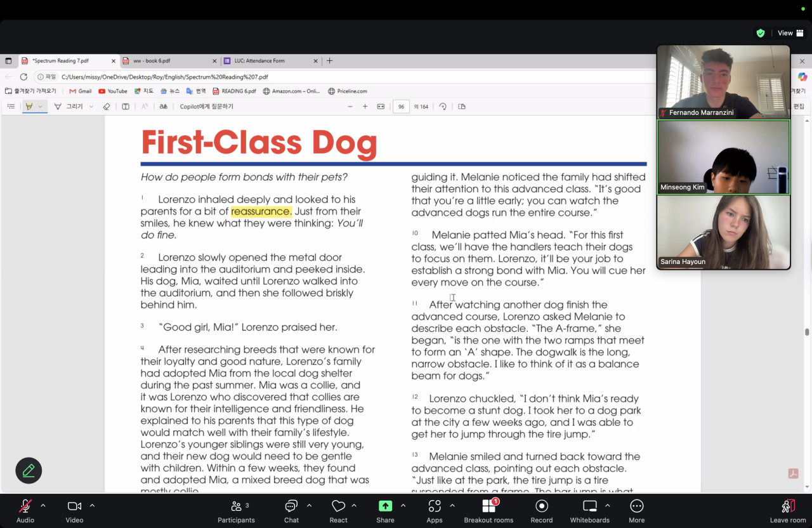Open the 번역 (Translate) bookmark
Image resolution: width=812 pixels, height=528 pixels.
click(196, 91)
